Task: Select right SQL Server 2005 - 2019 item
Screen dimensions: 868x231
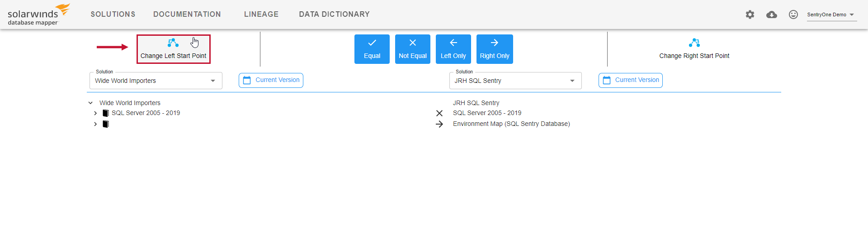Action: [x=487, y=113]
